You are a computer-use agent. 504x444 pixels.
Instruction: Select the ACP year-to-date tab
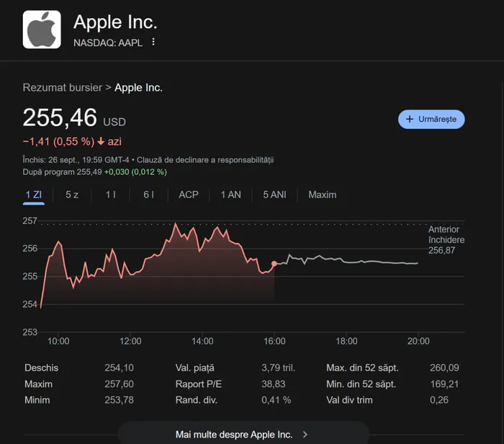pyautogui.click(x=189, y=195)
